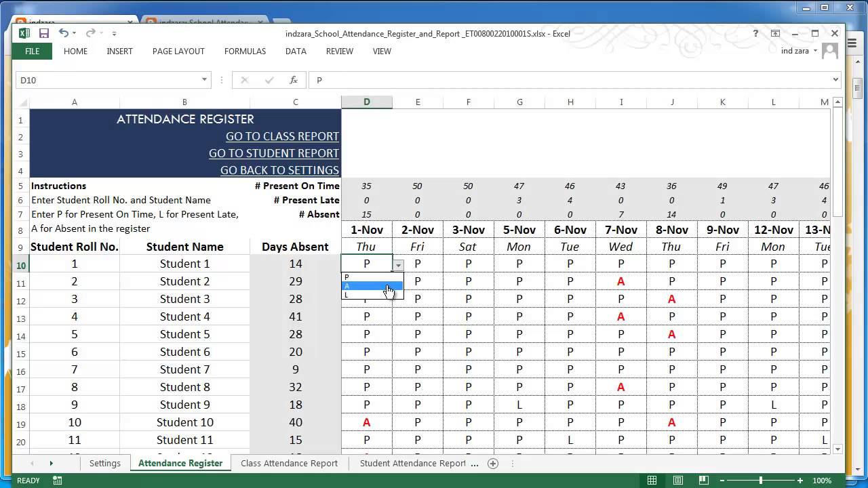Switch to Normal view in the status bar
Viewport: 868px width, 488px height.
click(x=652, y=481)
